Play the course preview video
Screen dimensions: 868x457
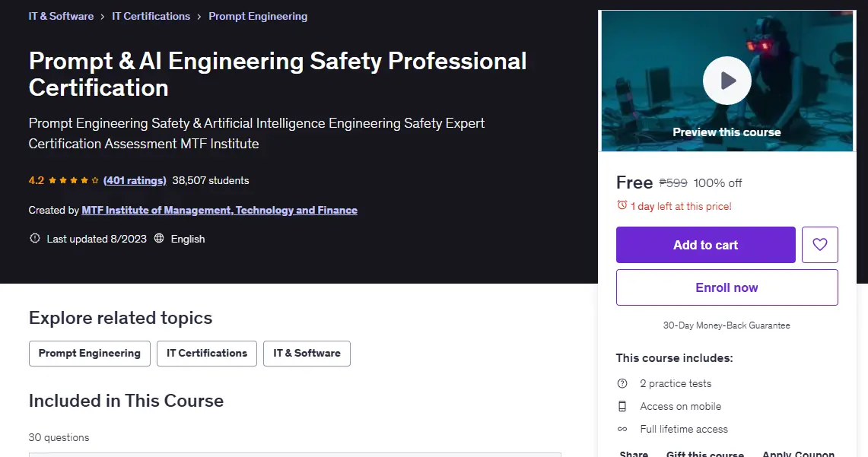point(727,81)
